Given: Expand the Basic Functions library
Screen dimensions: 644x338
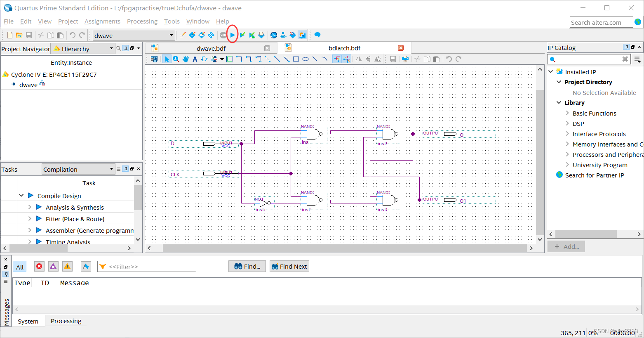Looking at the screenshot, I should click(x=567, y=113).
